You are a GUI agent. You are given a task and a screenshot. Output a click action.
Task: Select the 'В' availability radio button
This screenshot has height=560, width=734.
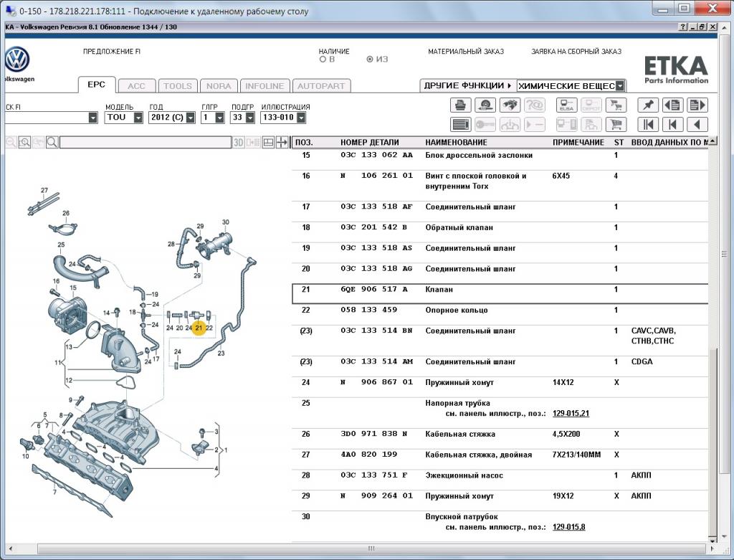click(x=323, y=60)
